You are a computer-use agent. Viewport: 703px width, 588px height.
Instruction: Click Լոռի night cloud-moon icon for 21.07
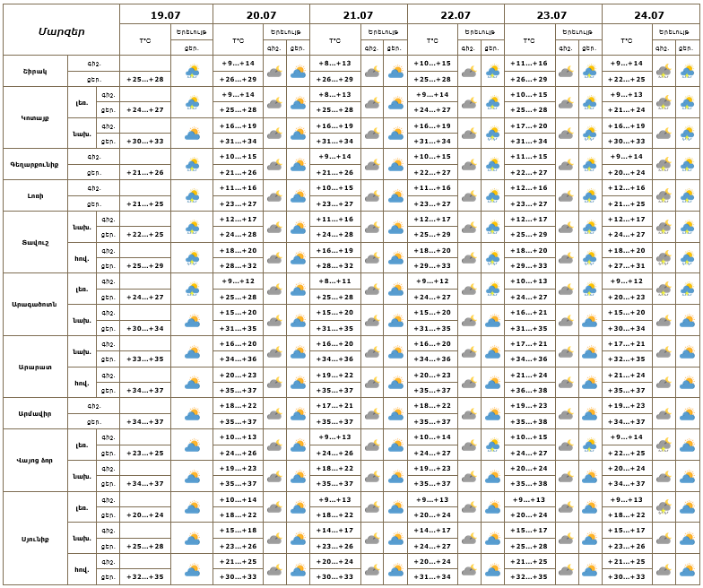[x=372, y=196]
